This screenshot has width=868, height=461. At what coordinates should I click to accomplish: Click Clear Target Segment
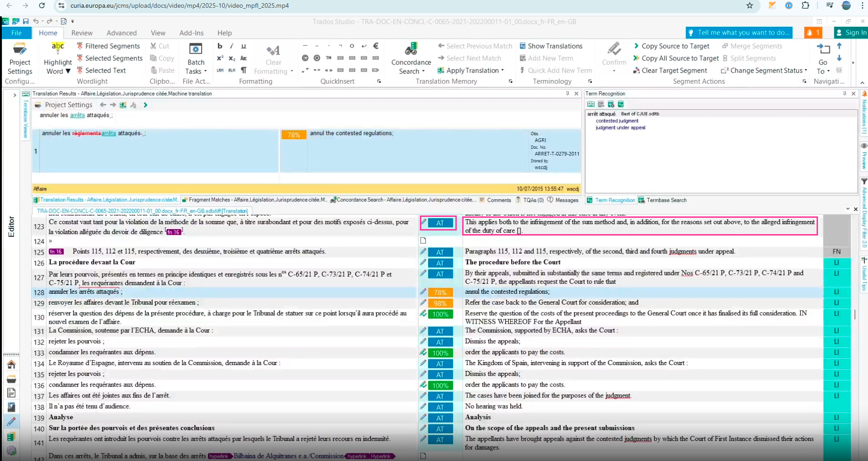point(670,70)
